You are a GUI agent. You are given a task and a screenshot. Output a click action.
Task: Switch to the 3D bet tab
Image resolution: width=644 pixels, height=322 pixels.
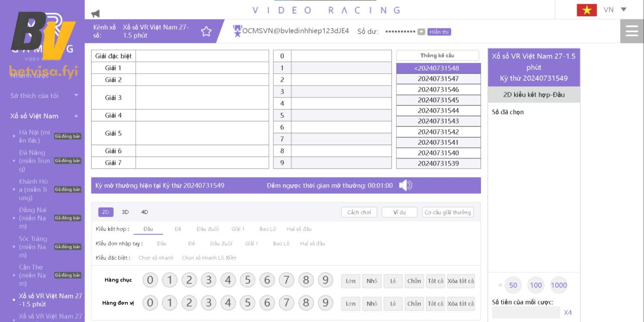tap(125, 212)
